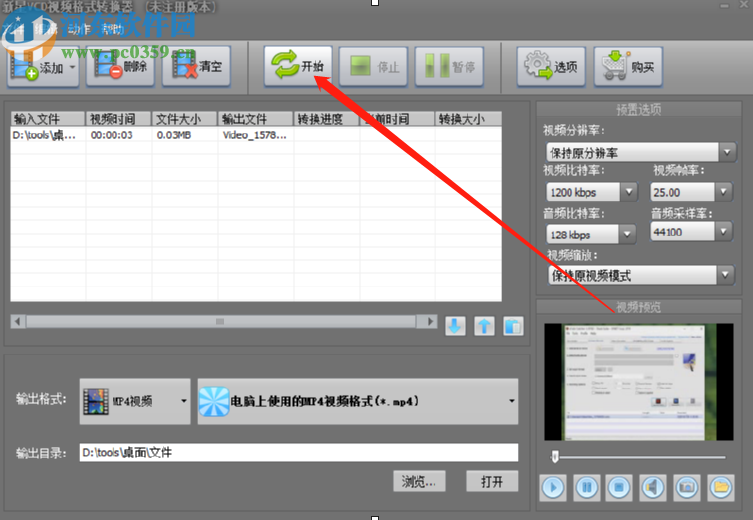Image resolution: width=753 pixels, height=520 pixels.
Task: Open the snapshot folder icon
Action: point(720,488)
